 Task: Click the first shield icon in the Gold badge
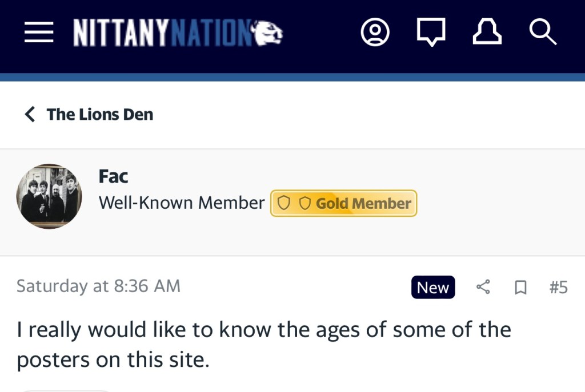coord(285,203)
